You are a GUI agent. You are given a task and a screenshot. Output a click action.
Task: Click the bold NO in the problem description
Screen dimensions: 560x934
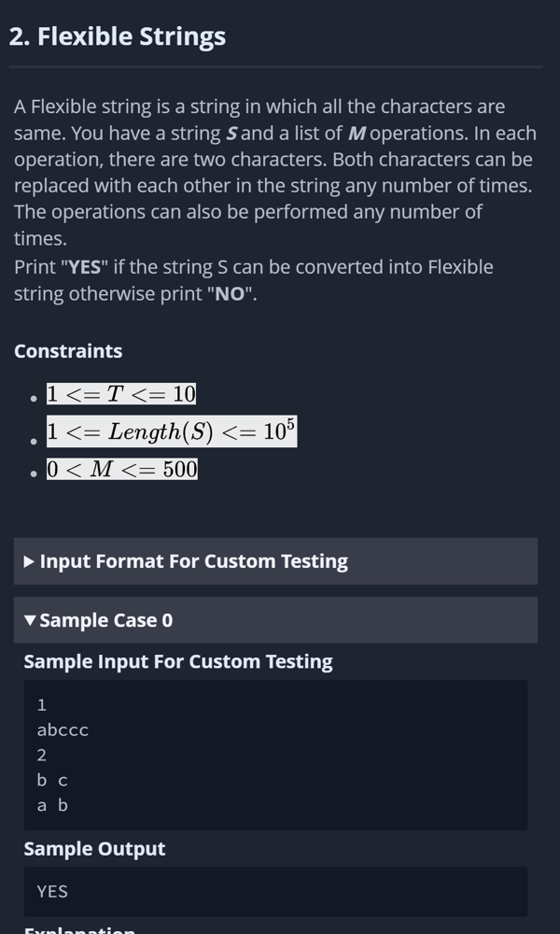tap(230, 294)
